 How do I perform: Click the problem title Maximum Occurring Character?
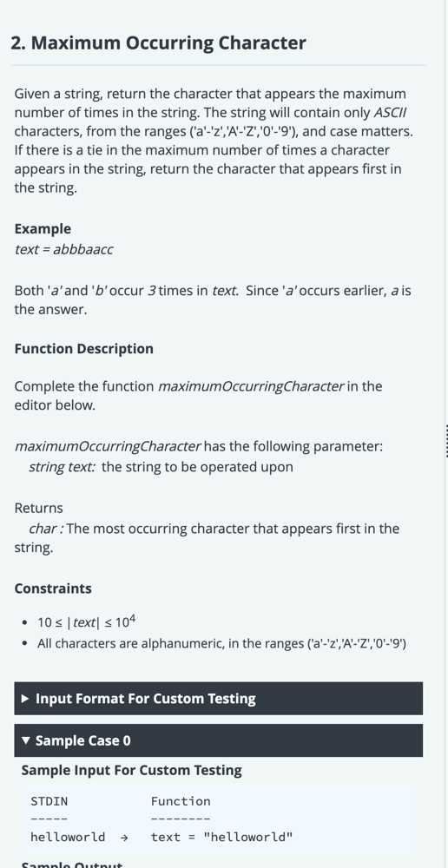158,43
